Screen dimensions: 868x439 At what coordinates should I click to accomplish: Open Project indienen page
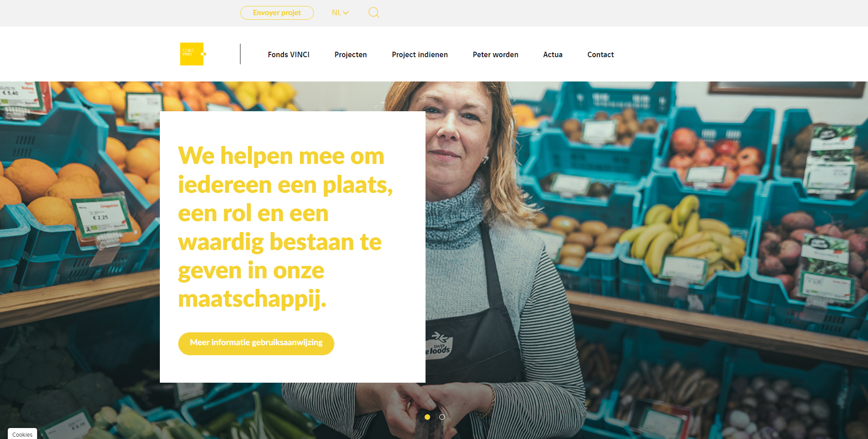(x=420, y=54)
